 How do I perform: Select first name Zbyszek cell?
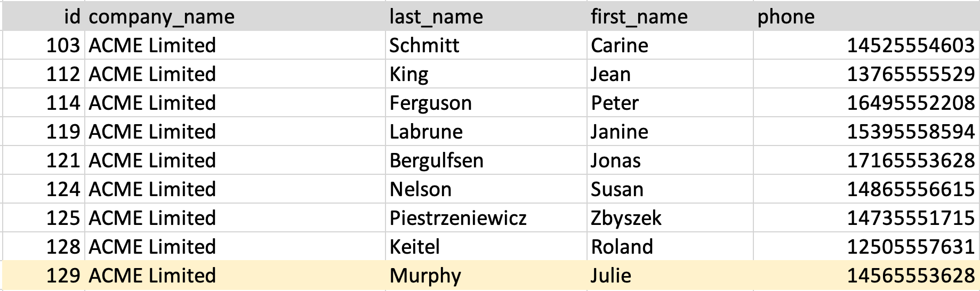click(x=626, y=218)
